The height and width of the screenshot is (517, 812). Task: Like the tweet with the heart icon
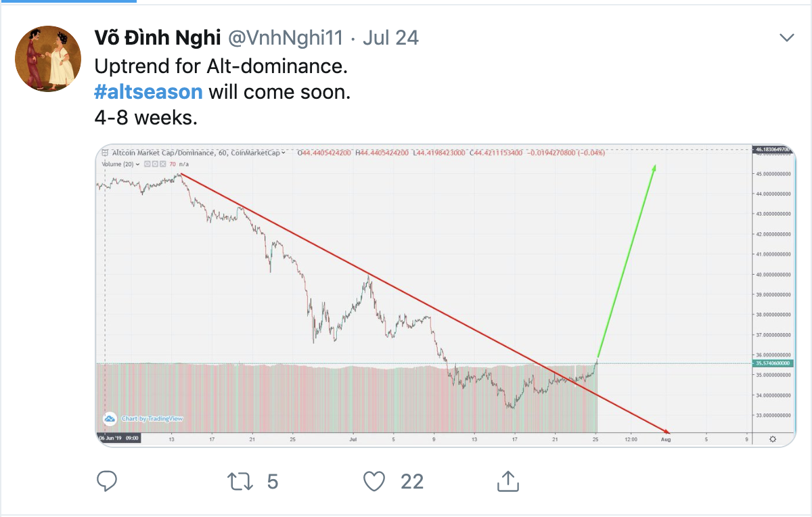[x=374, y=481]
